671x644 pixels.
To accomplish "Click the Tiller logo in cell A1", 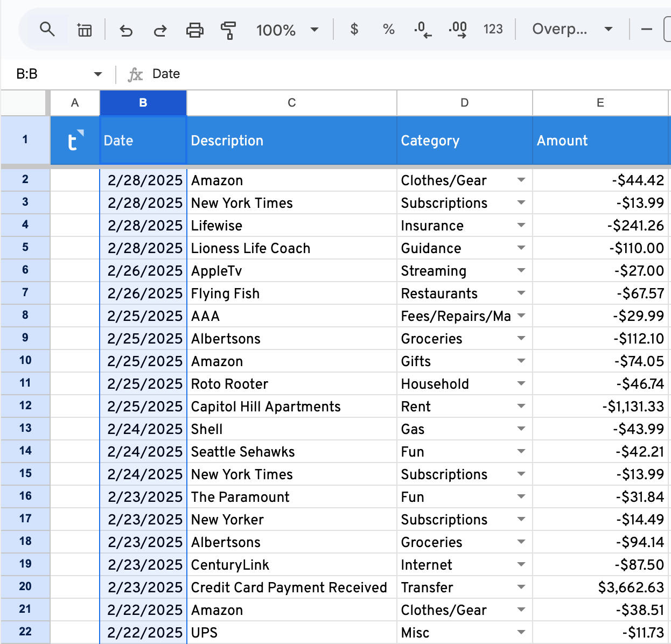I will pyautogui.click(x=75, y=141).
